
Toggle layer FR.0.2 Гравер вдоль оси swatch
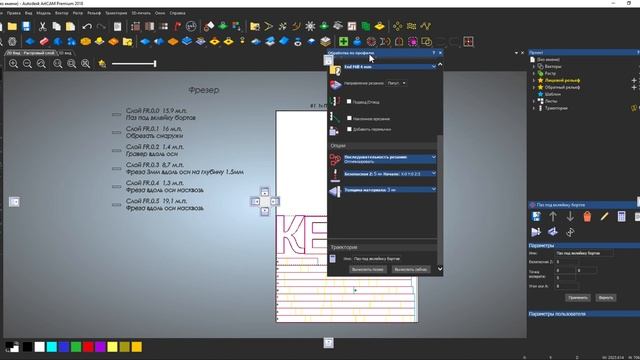tap(117, 150)
